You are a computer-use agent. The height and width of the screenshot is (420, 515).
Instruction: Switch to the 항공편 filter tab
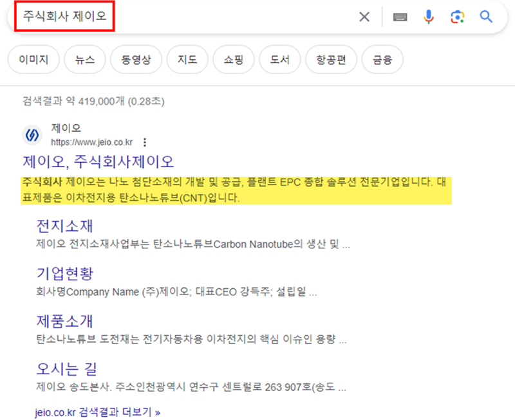[x=331, y=60]
